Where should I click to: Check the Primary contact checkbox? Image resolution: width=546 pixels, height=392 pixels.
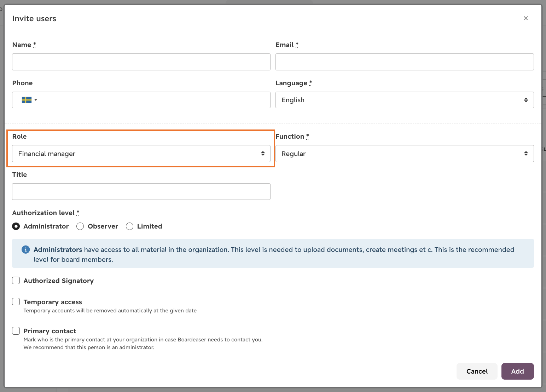click(x=16, y=331)
